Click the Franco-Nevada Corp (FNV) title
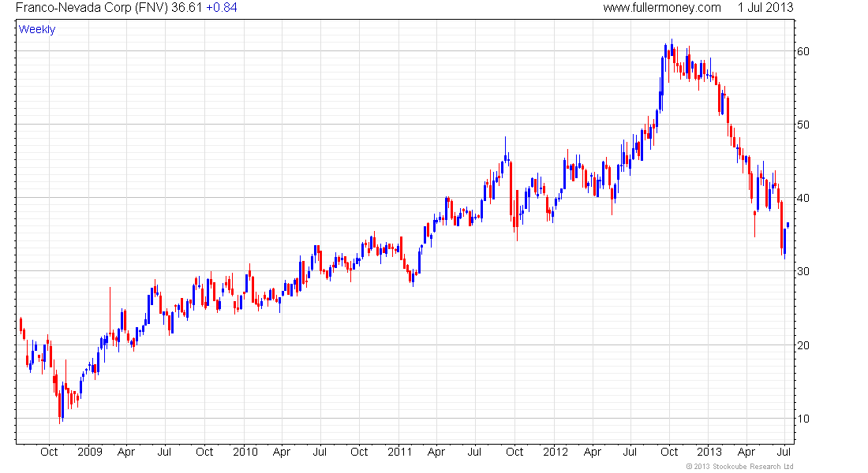Screen dimensions: 868x473 92,7
